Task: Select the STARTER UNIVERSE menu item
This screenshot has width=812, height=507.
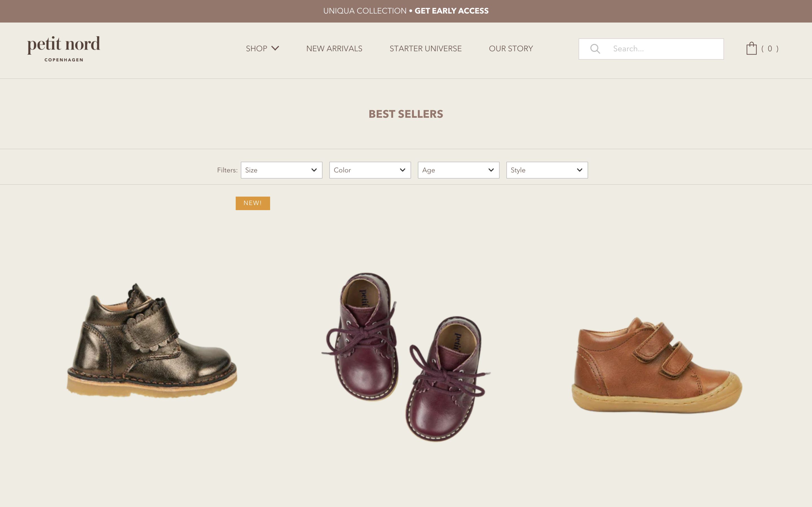Action: (x=425, y=48)
